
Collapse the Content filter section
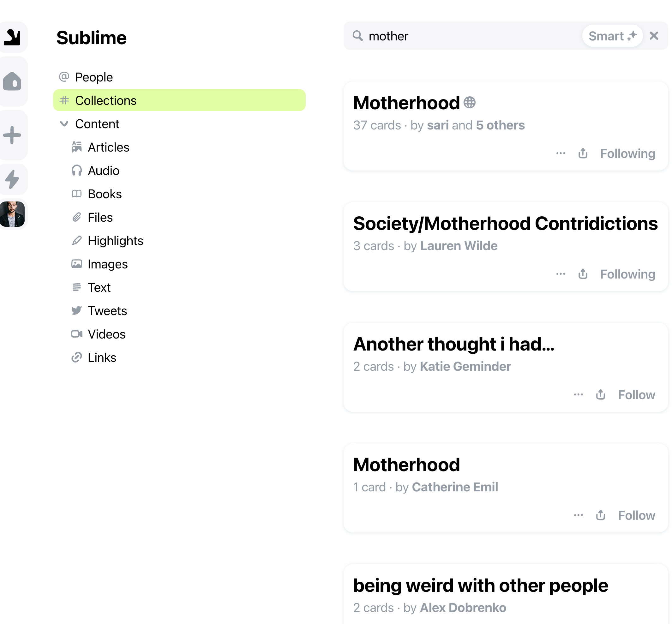pos(64,124)
